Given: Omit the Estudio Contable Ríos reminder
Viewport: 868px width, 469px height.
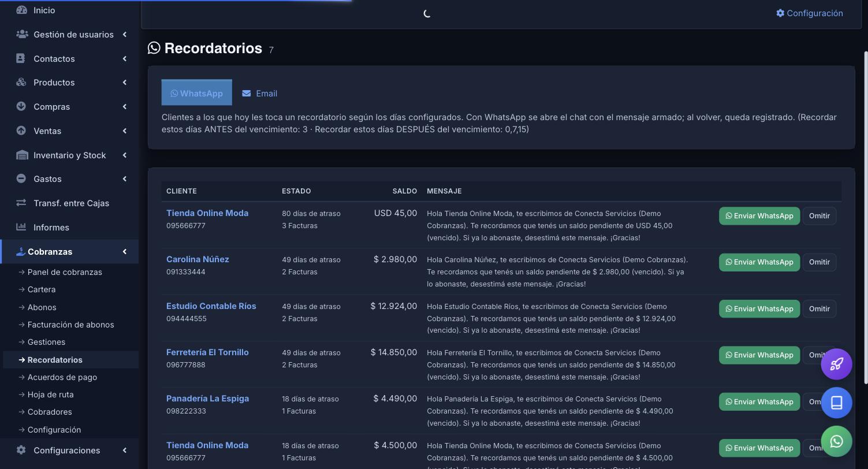Looking at the screenshot, I should [819, 308].
